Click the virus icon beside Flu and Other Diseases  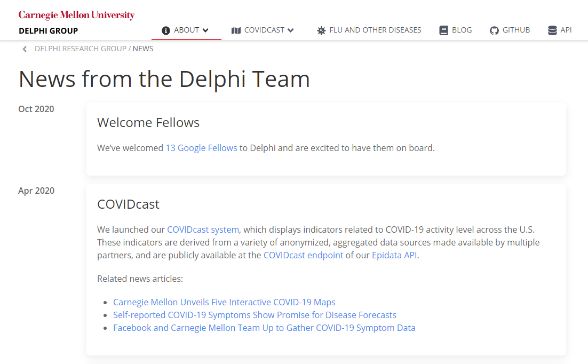(x=321, y=30)
